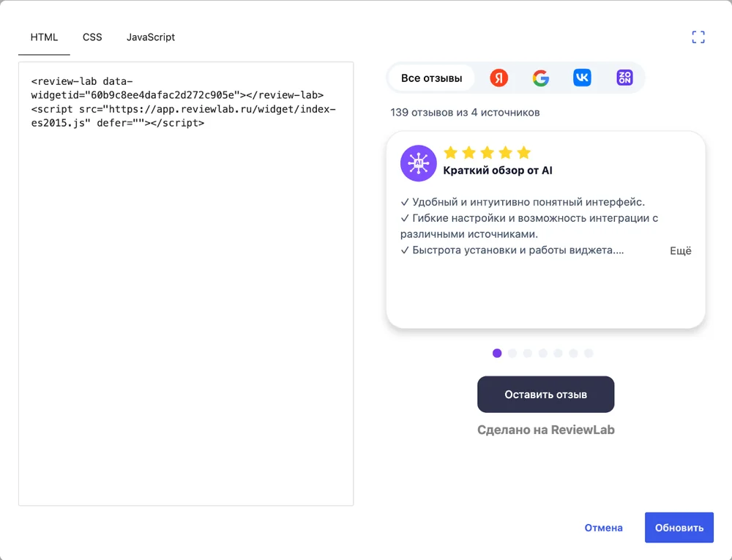Open the "Сделано на ReviewLab" link
This screenshot has height=560, width=732.
click(546, 430)
